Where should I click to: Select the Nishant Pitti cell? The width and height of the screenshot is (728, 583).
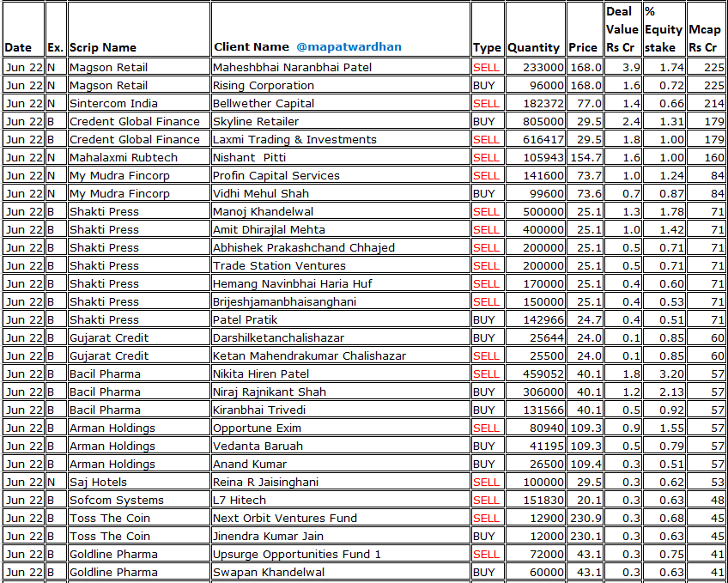pyautogui.click(x=340, y=158)
